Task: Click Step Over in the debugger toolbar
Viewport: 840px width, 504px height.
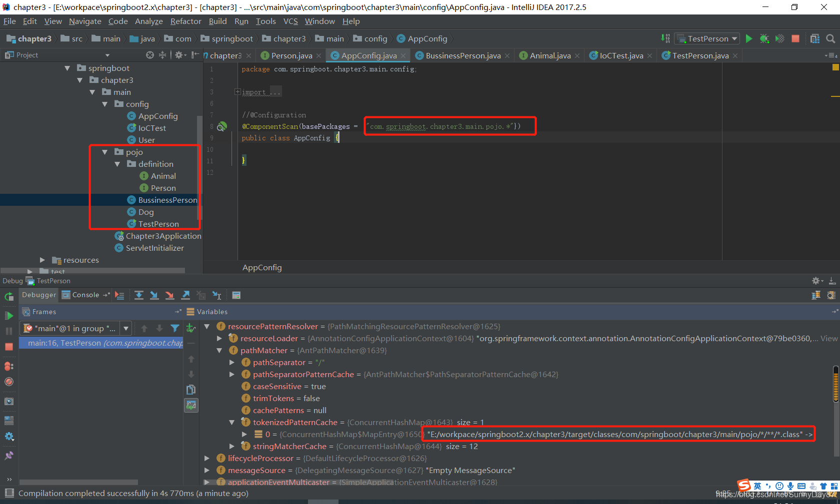Action: [x=139, y=295]
